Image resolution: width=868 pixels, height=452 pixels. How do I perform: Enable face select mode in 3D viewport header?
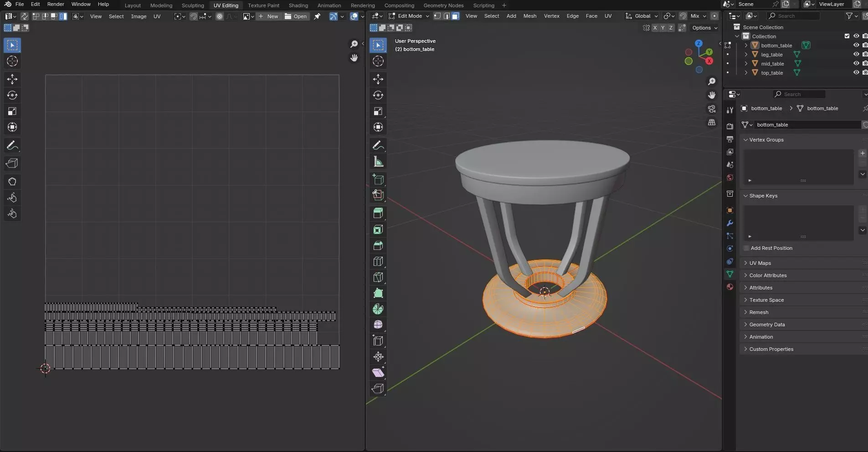click(455, 16)
